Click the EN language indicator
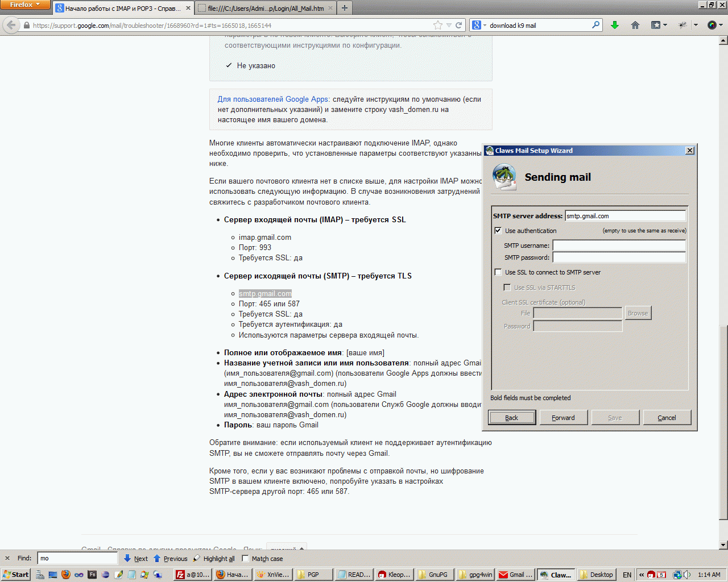Viewport: 728px width, 582px height. coord(627,575)
